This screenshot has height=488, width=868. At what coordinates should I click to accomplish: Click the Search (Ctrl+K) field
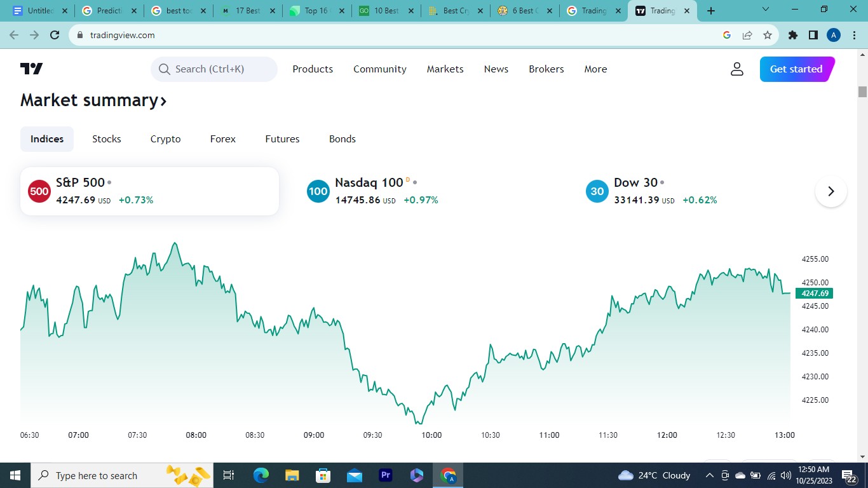click(x=214, y=69)
